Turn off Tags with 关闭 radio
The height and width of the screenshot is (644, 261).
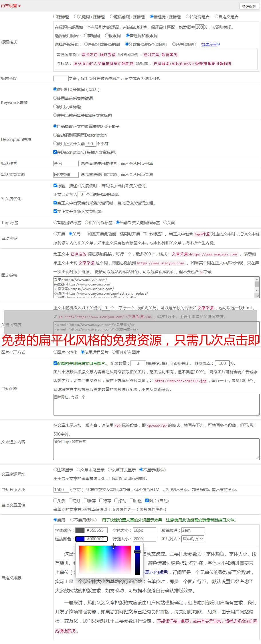click(x=165, y=222)
